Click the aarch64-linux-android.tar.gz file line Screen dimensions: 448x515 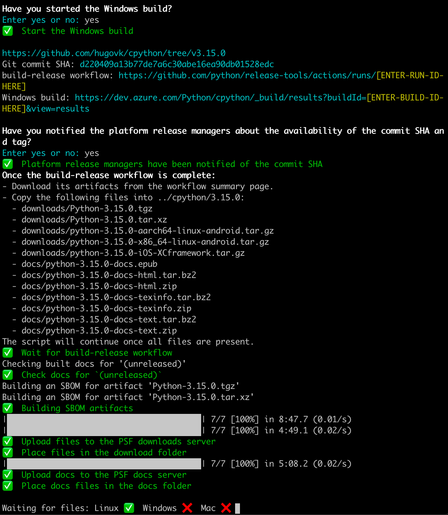tap(148, 231)
